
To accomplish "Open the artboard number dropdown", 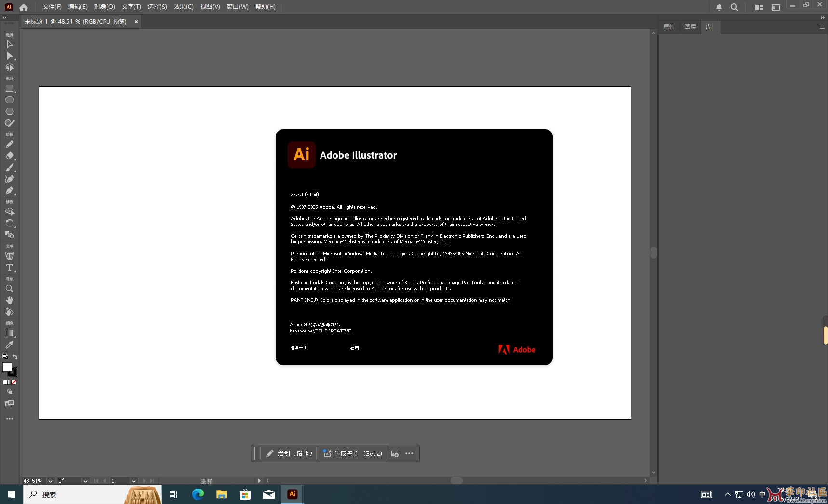I will (x=134, y=481).
